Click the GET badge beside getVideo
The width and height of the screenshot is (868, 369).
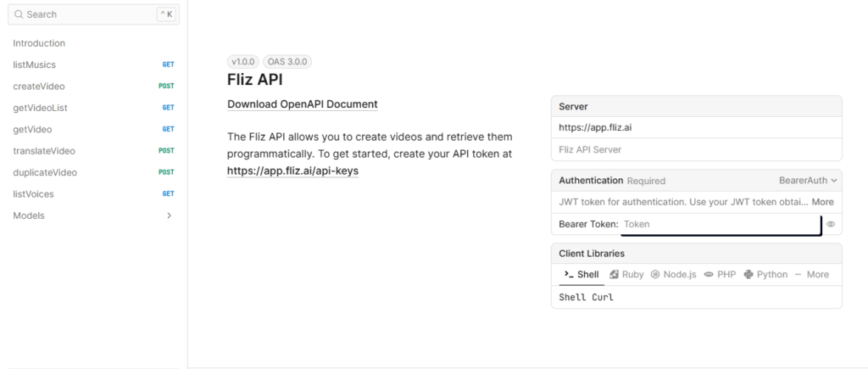168,129
